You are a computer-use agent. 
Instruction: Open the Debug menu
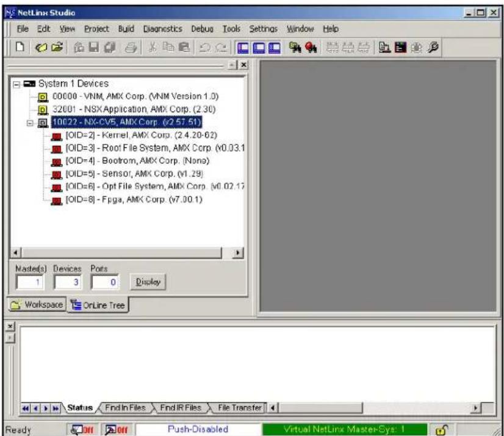(x=202, y=29)
